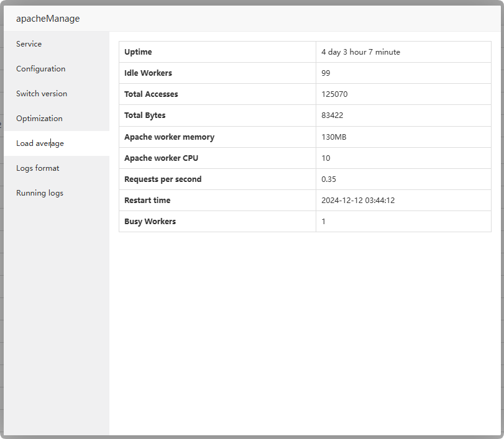The image size is (504, 439).
Task: Go to the Optimization tab
Action: click(39, 119)
